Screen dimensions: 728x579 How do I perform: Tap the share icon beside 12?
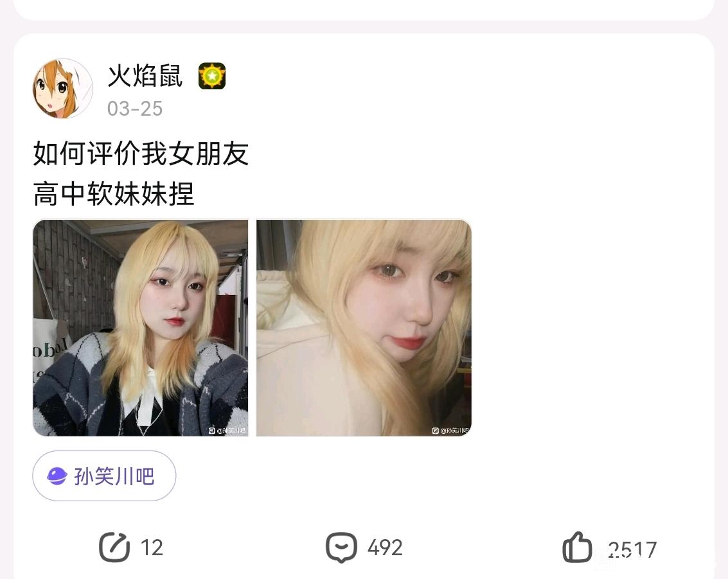(x=114, y=547)
